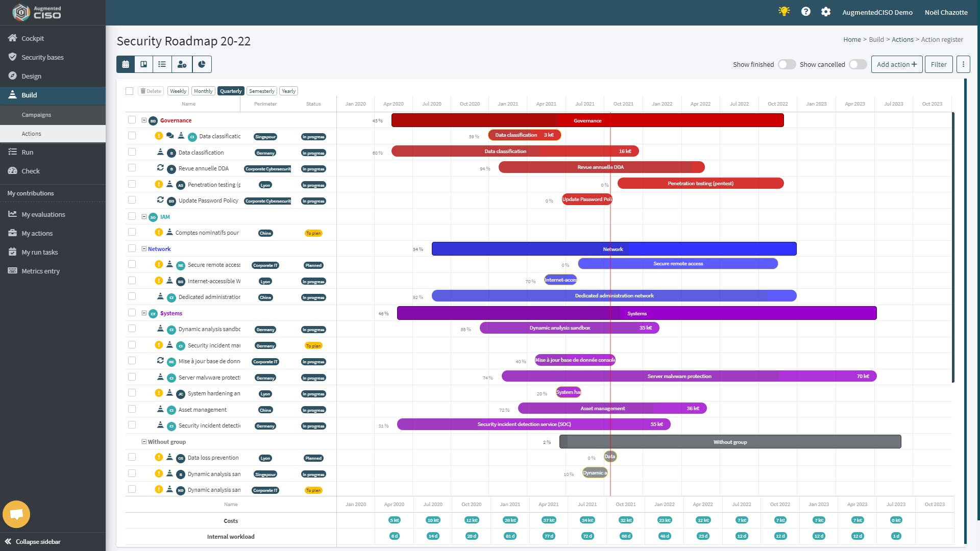This screenshot has height=551, width=980.
Task: Open the three-dot more options menu
Action: pyautogui.click(x=963, y=64)
